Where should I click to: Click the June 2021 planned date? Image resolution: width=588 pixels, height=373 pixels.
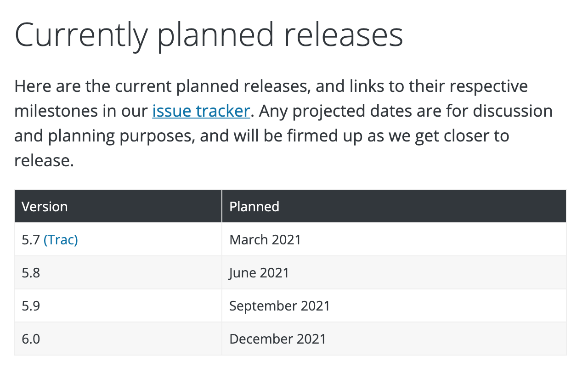(259, 273)
